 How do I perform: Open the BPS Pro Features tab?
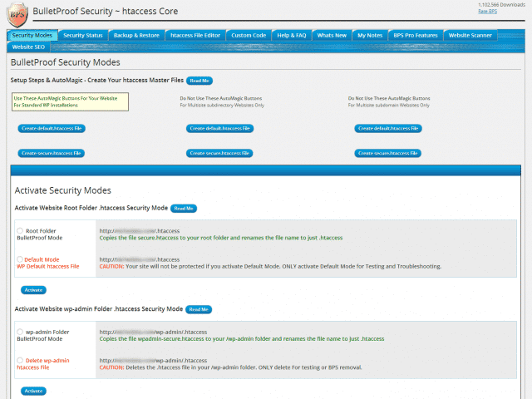tap(416, 35)
